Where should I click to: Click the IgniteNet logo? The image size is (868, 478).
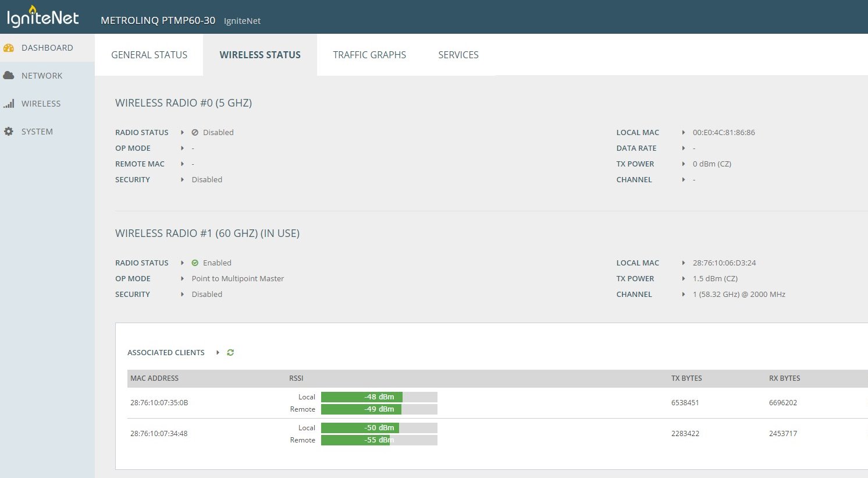coord(42,17)
